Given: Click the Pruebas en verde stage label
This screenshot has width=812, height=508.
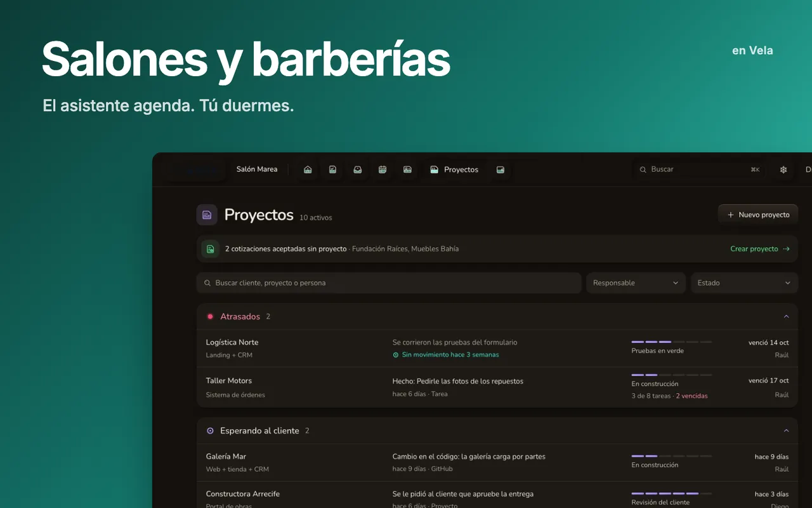Looking at the screenshot, I should tap(658, 351).
